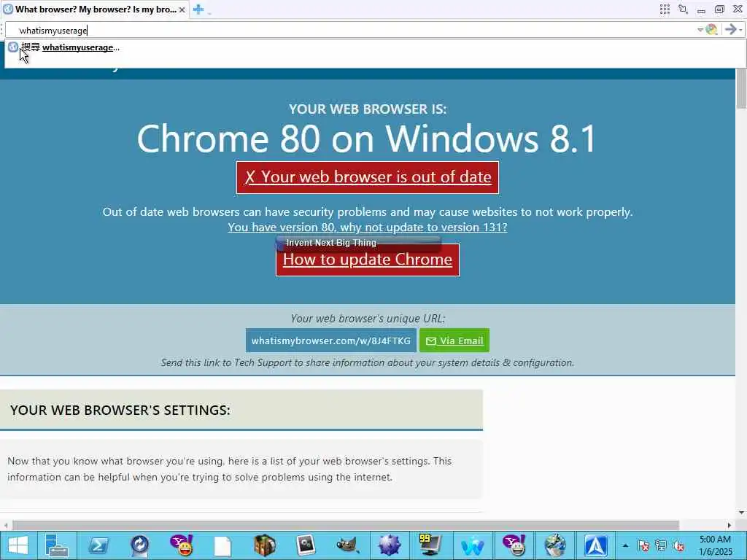Open the dropdown beside the go arrow
The height and width of the screenshot is (560, 747).
[x=741, y=30]
